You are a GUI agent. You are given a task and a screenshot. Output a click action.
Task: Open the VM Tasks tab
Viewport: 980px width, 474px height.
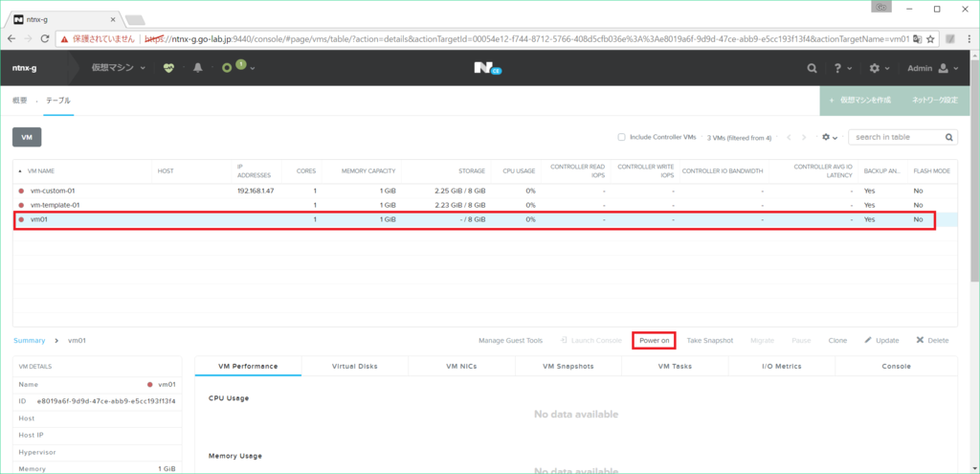(x=675, y=366)
